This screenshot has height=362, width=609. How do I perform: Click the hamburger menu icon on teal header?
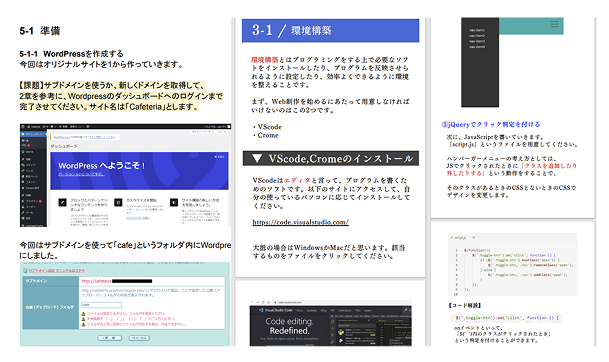click(x=554, y=24)
